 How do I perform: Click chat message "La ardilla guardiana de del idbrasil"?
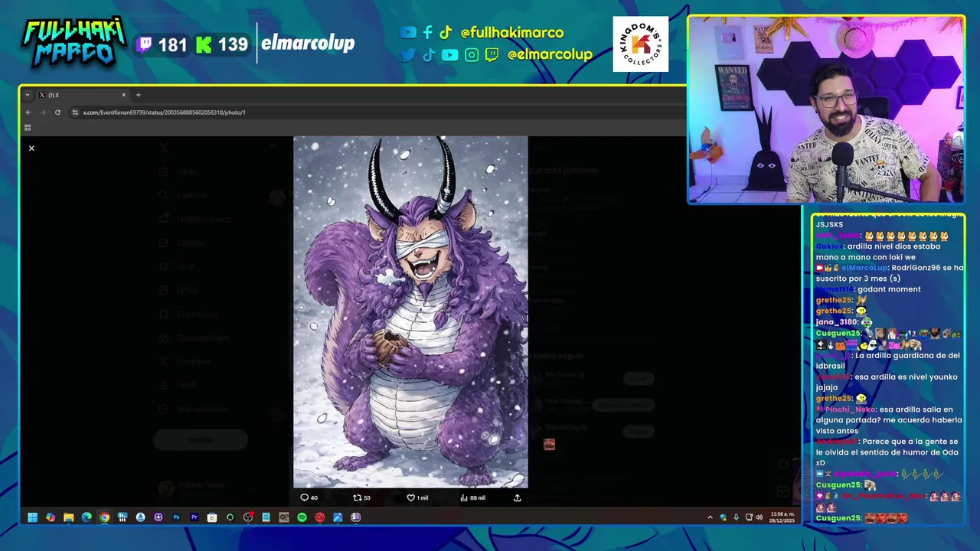click(x=888, y=360)
